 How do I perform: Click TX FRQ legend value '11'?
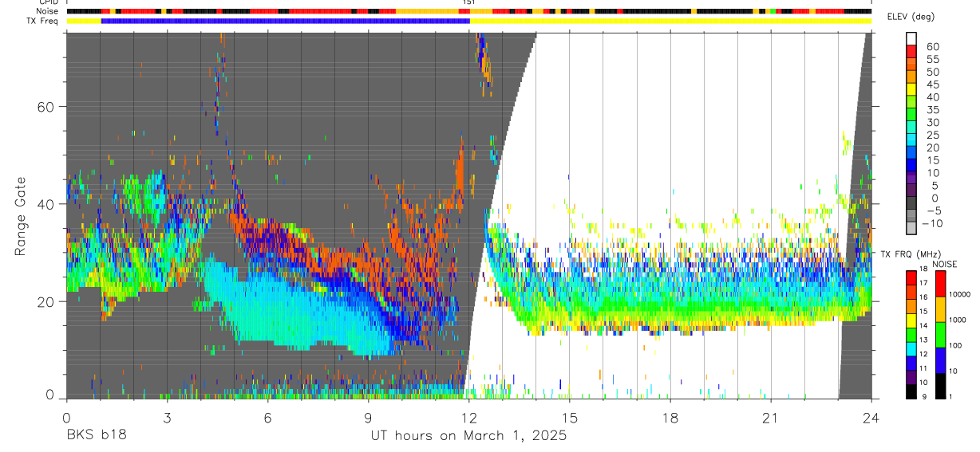(923, 368)
